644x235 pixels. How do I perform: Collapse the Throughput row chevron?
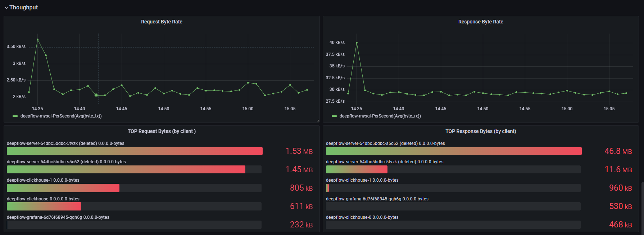[x=6, y=8]
